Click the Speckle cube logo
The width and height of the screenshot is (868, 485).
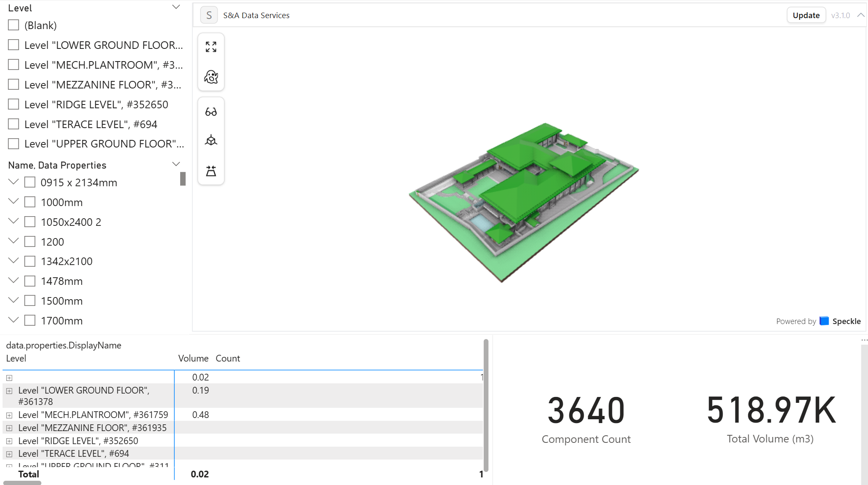coord(825,321)
